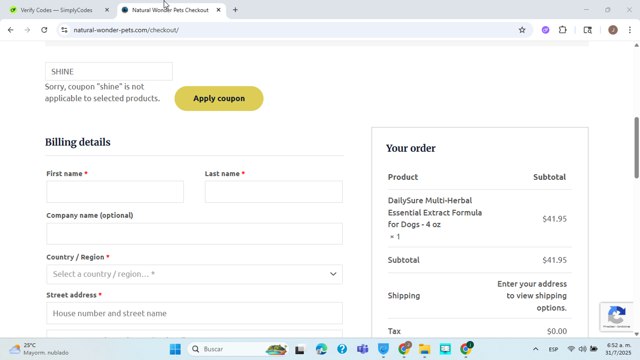Open the blue shield app in taskbar
Image resolution: width=640 pixels, height=360 pixels.
pos(383,349)
